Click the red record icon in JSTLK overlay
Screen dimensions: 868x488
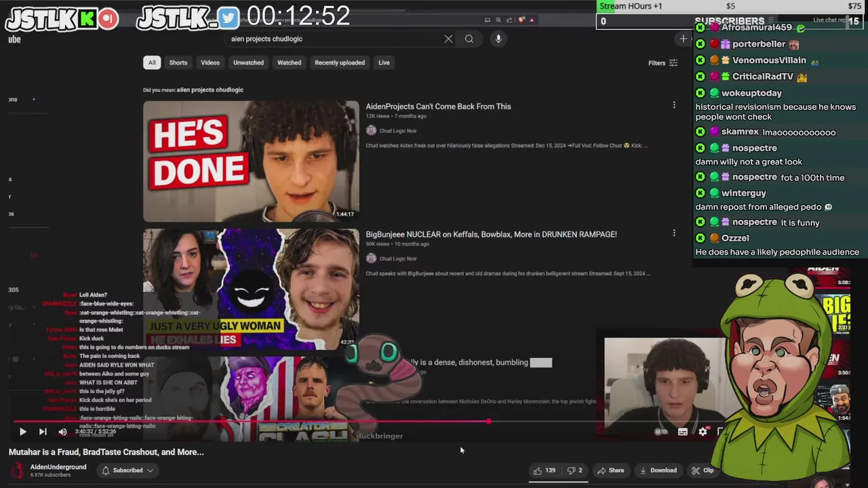(x=108, y=19)
